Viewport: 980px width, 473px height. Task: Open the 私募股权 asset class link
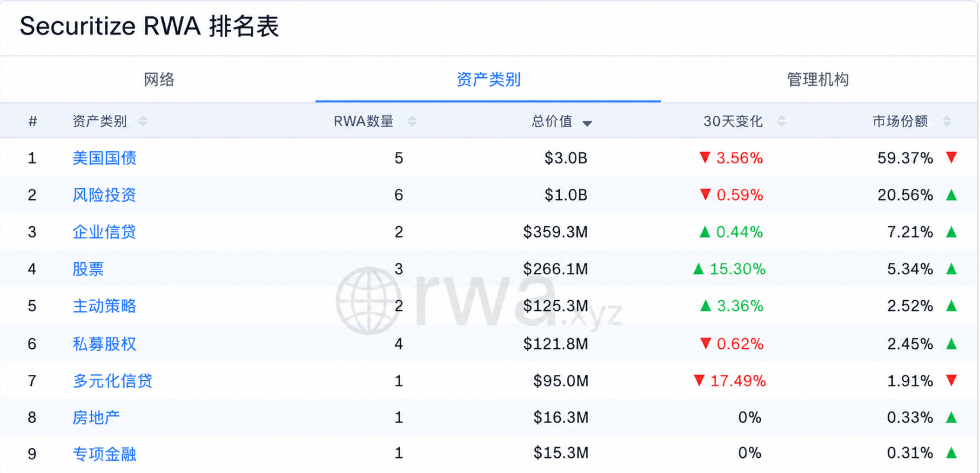(x=104, y=344)
